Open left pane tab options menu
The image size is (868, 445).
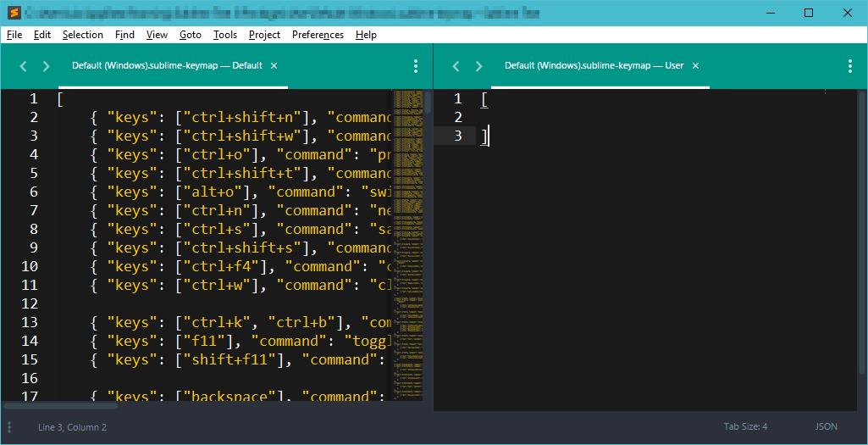point(416,66)
